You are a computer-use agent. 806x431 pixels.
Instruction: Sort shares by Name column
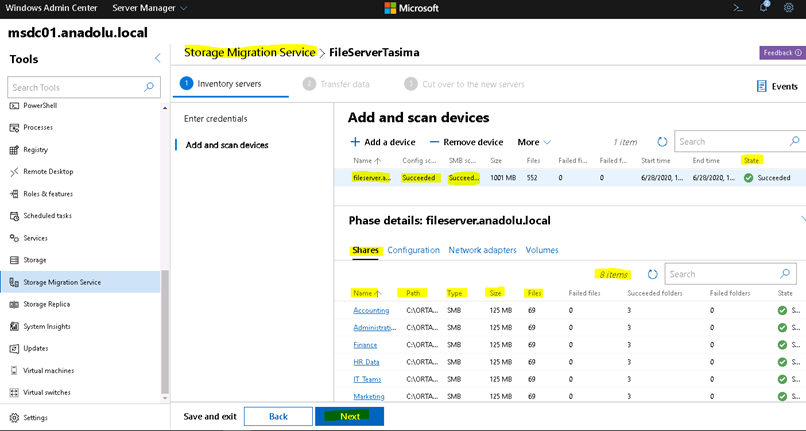point(367,293)
